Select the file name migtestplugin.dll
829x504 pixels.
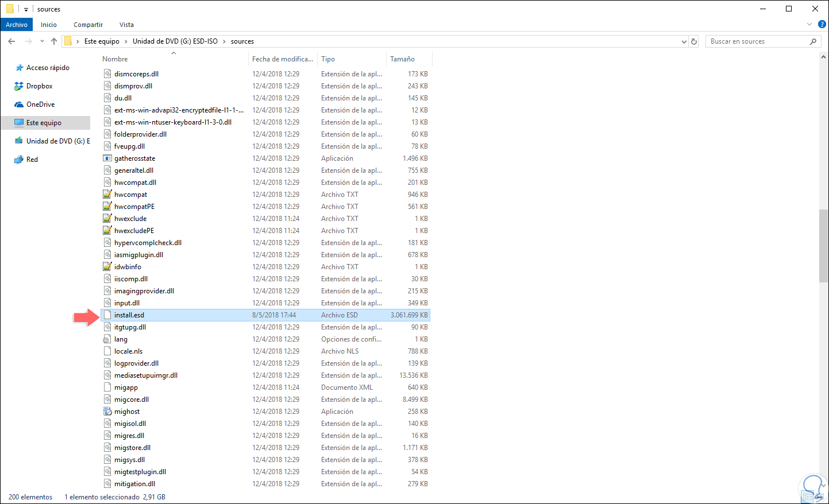[x=140, y=472]
